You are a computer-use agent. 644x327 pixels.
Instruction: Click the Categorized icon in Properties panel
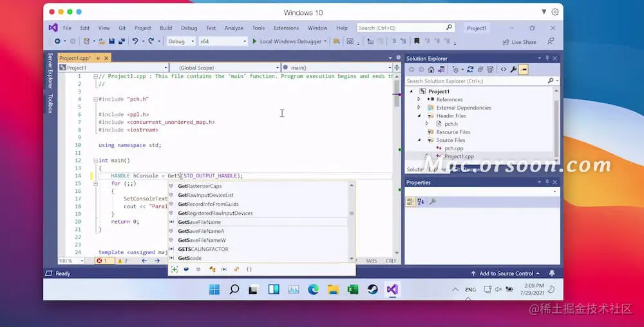pos(410,201)
